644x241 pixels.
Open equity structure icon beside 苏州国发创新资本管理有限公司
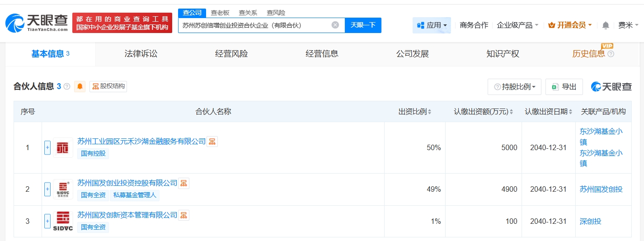[x=183, y=215]
